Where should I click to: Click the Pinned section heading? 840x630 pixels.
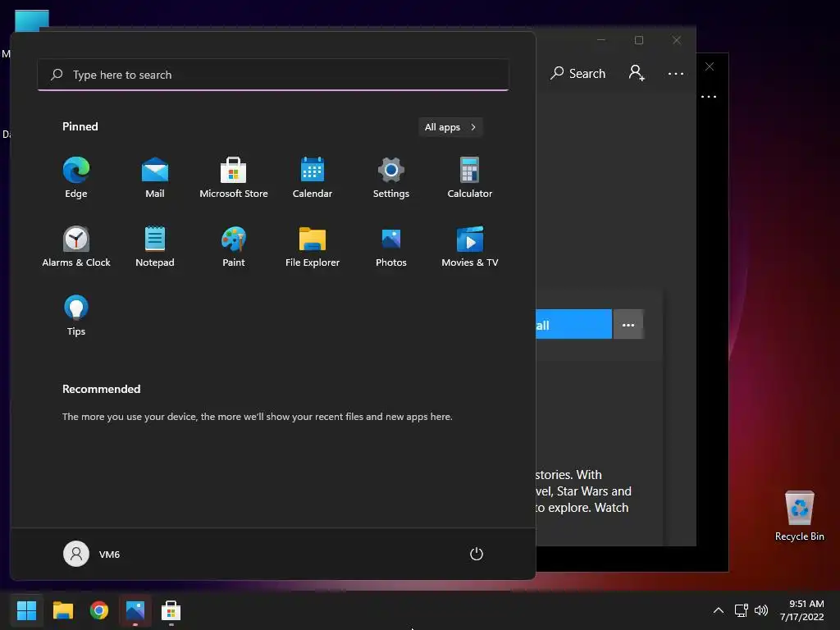[80, 126]
